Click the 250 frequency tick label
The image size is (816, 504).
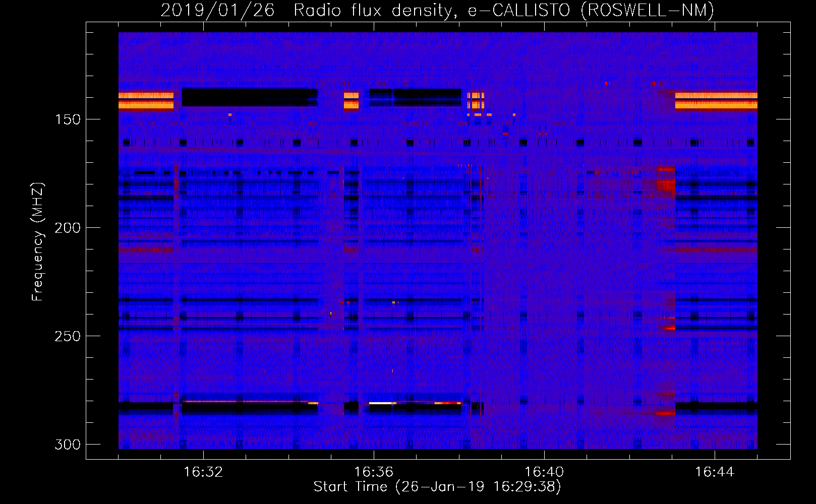pyautogui.click(x=68, y=336)
